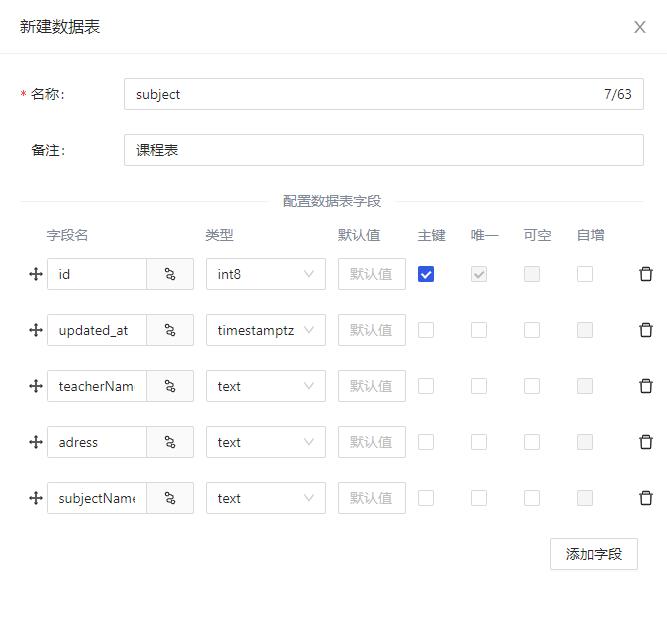Image resolution: width=667 pixels, height=620 pixels.
Task: Click the link icon beside the teacherName field
Action: click(170, 386)
